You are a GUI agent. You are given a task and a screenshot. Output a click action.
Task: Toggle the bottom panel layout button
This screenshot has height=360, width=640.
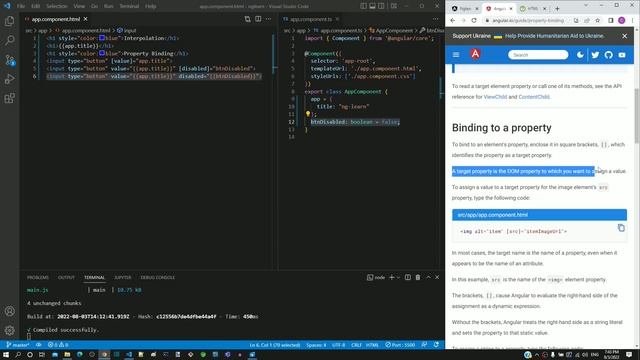[x=372, y=6]
